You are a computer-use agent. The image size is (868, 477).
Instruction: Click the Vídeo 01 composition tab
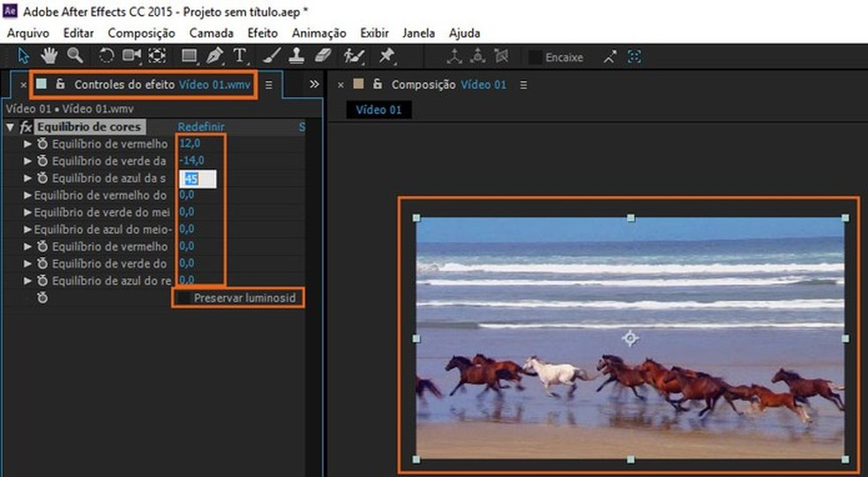[x=378, y=110]
